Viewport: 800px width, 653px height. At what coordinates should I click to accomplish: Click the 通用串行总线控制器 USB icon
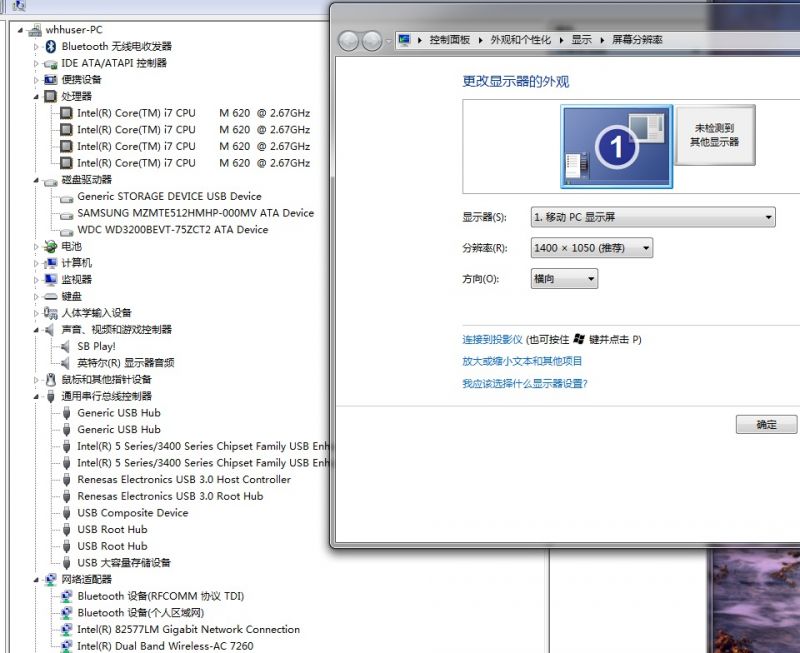(x=51, y=396)
